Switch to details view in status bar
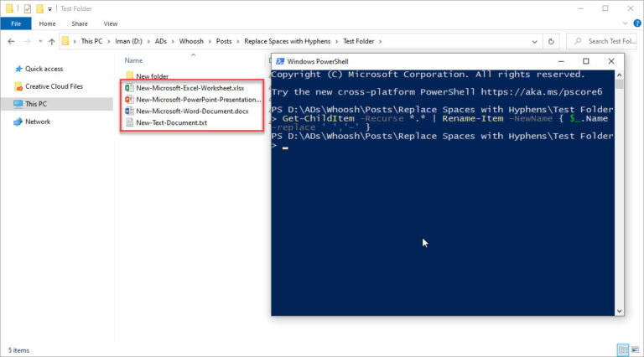Image resolution: width=644 pixels, height=357 pixels. pos(622,349)
